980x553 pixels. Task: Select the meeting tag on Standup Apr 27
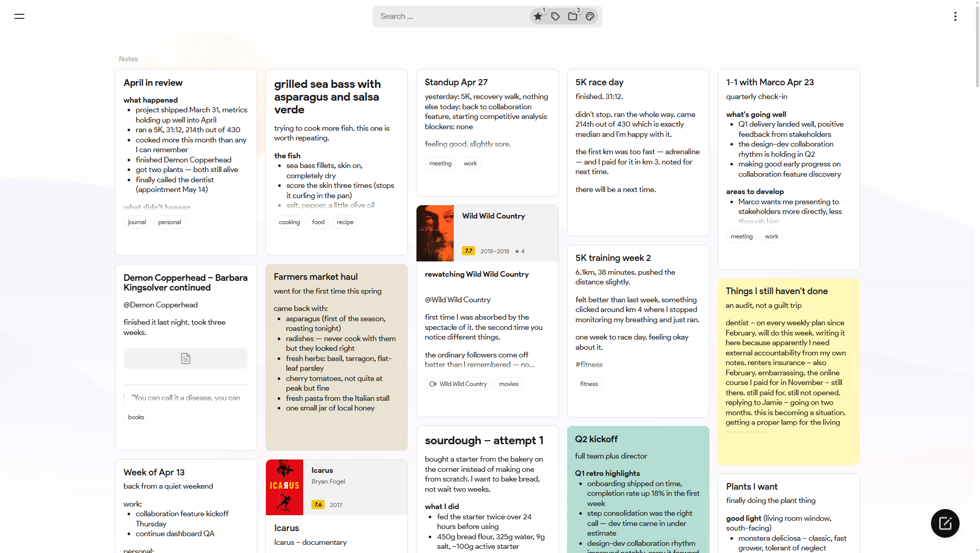coord(440,163)
